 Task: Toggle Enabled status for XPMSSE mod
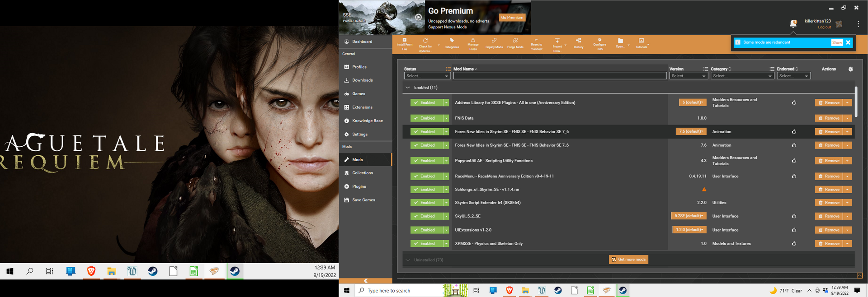(427, 244)
